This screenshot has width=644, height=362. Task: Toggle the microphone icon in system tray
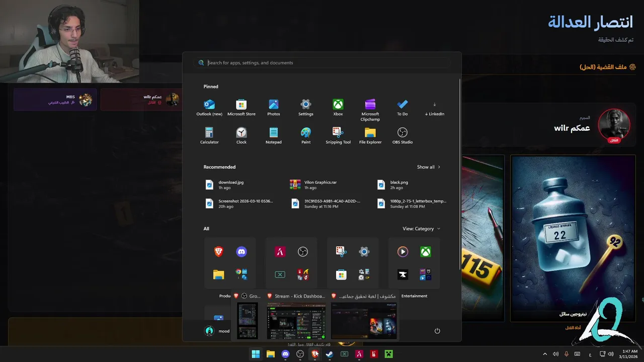(567, 354)
